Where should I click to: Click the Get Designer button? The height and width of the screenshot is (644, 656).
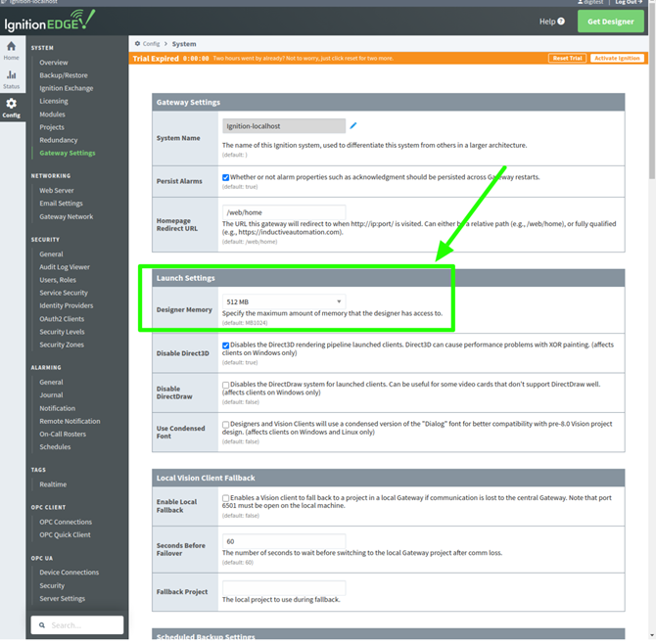click(610, 22)
